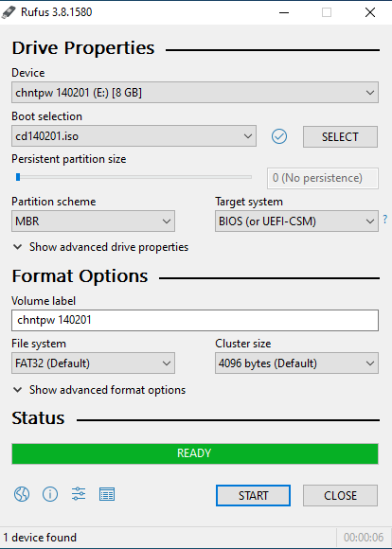392x549 pixels.
Task: Open the File system FAT32 dropdown
Action: [93, 363]
